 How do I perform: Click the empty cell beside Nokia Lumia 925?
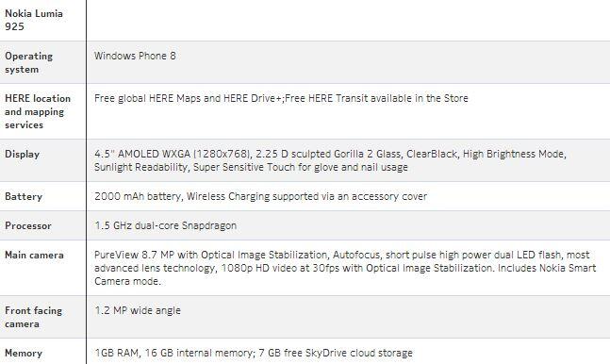point(348,20)
